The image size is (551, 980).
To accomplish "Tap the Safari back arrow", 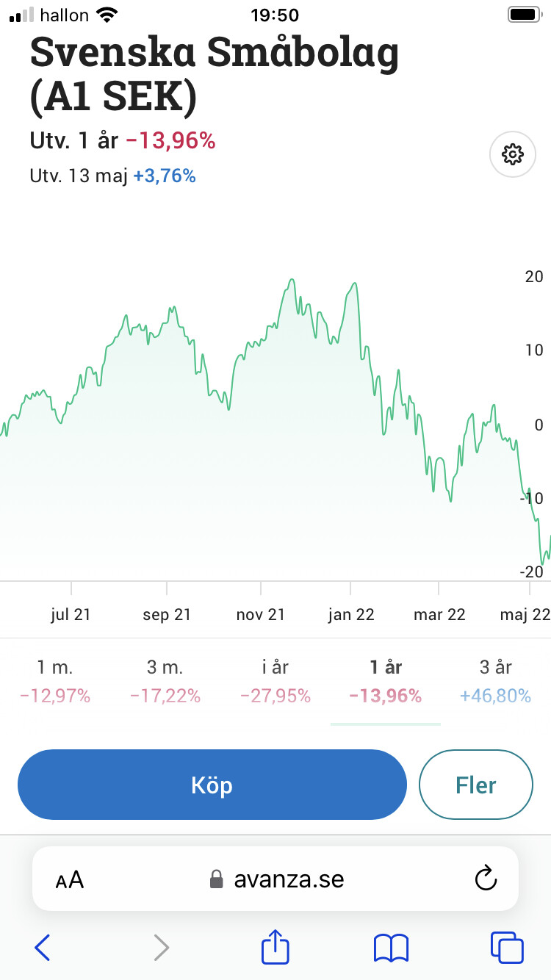I will [43, 947].
